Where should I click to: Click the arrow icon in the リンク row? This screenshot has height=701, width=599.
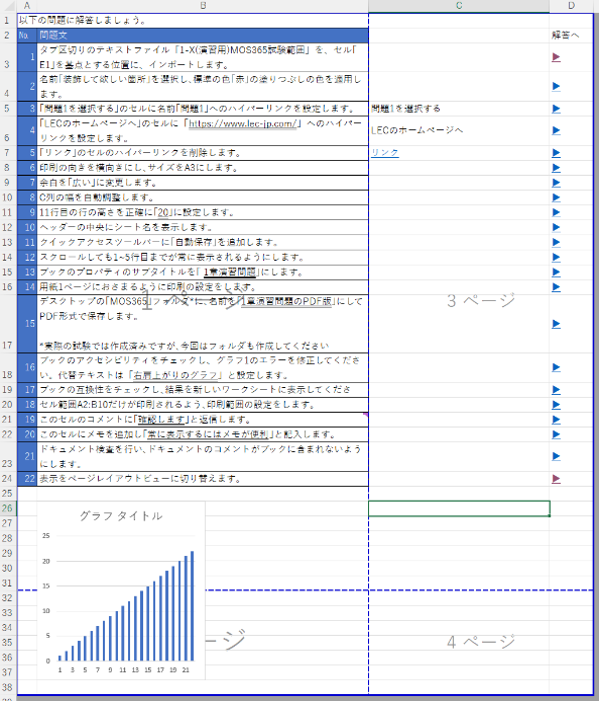click(556, 153)
